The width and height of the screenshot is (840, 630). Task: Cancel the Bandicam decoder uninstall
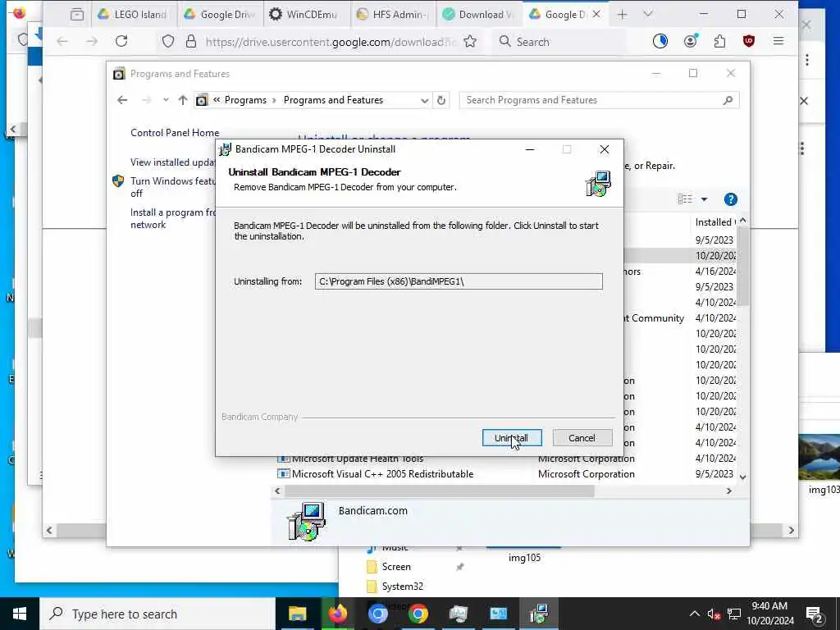click(x=582, y=438)
